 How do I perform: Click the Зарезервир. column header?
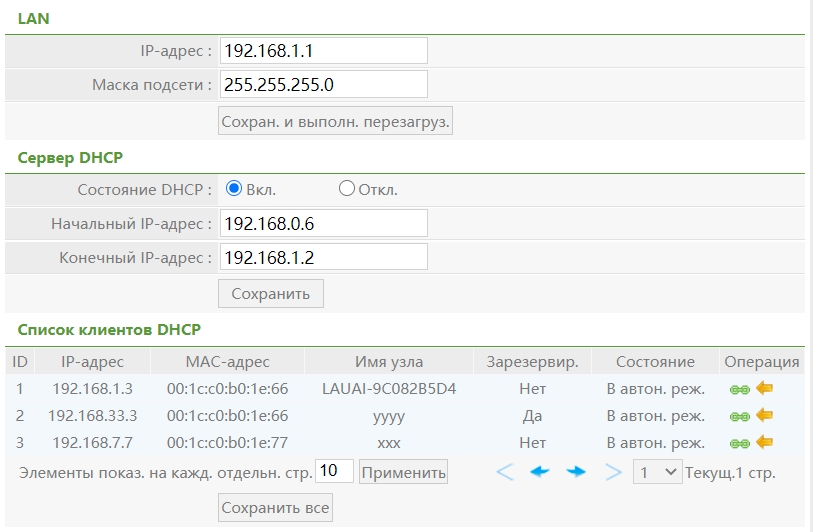[532, 361]
